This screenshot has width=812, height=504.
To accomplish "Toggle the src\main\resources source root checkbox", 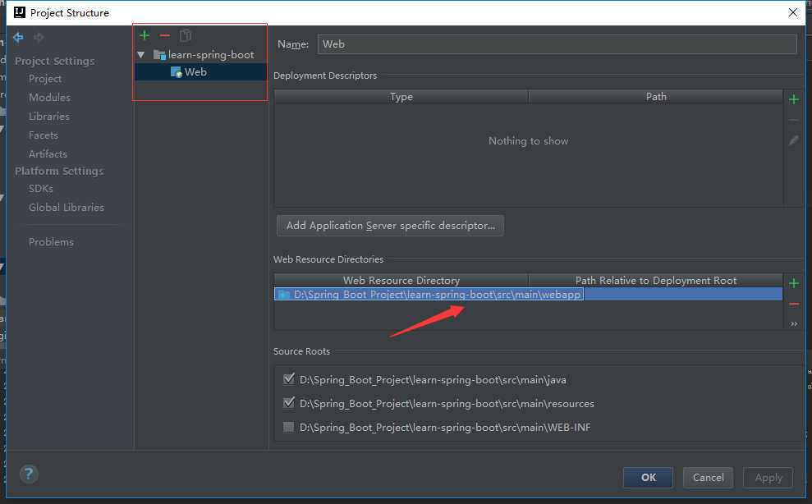I will click(x=288, y=402).
